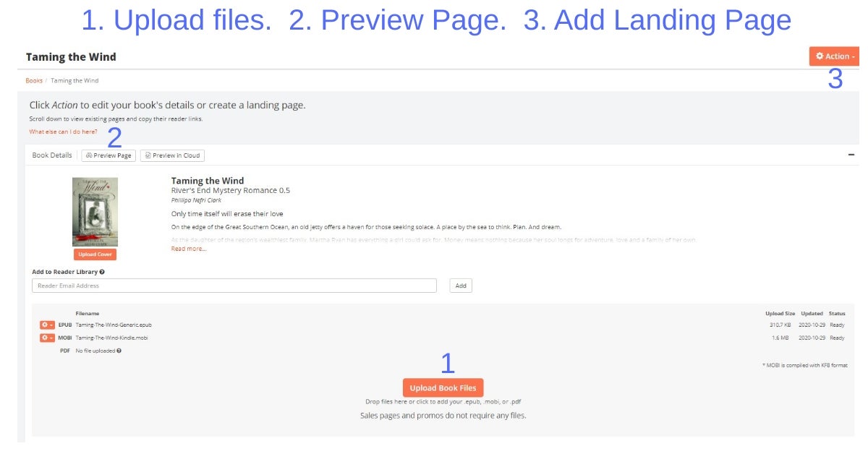
Task: Open the gear dropdown for the MOBI file
Action: [47, 338]
